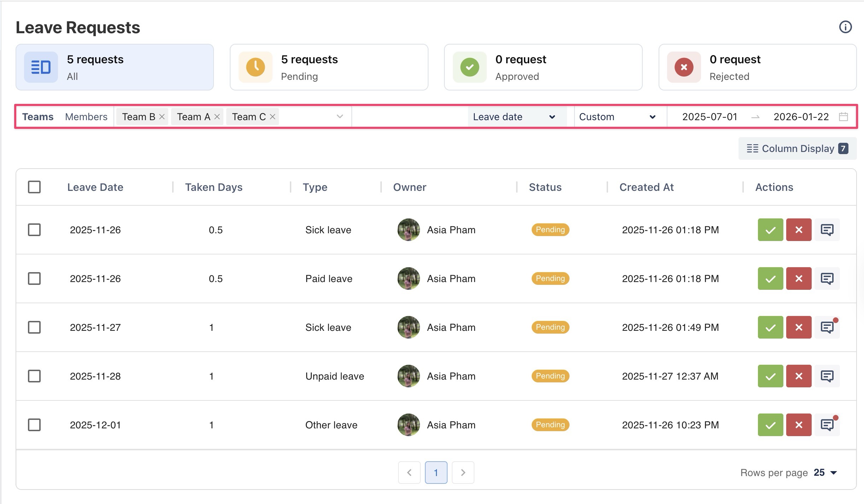Remove the Team B filter tag

click(162, 117)
